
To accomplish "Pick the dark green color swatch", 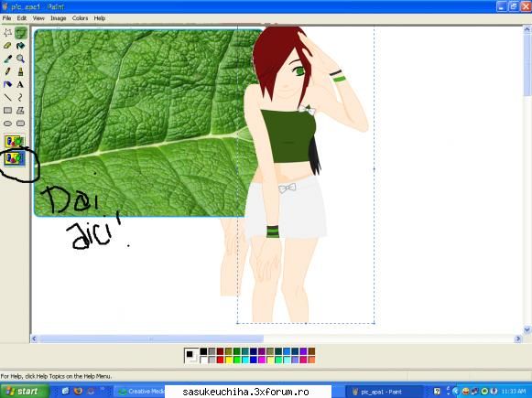I will 237,351.
